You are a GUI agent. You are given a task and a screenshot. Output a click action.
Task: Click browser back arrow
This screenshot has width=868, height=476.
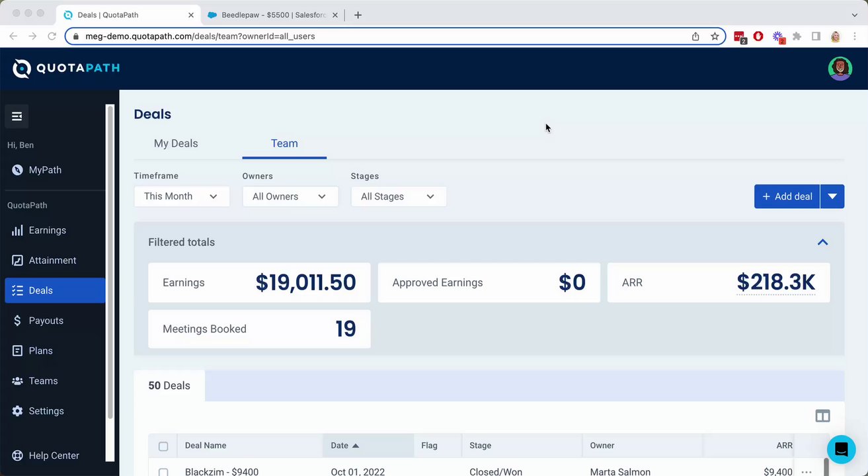click(13, 36)
